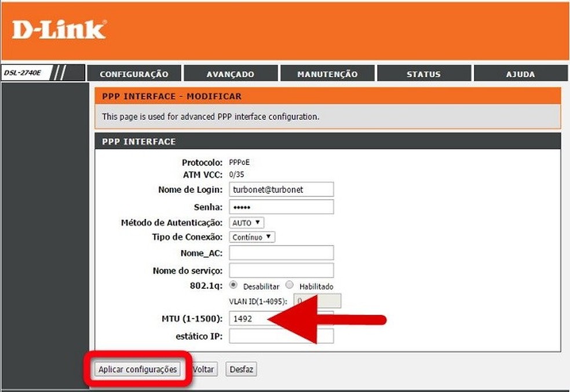Switch to the AVANÇADO tab
Screen dimensions: 570x392
tap(231, 74)
